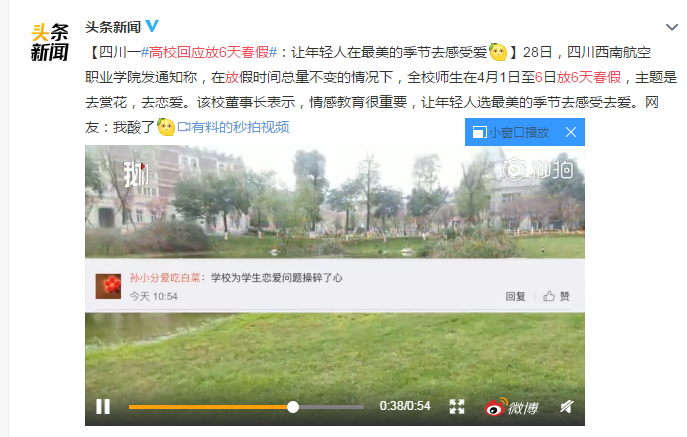Click the blue verified V badge
This screenshot has height=437, width=687.
152,26
